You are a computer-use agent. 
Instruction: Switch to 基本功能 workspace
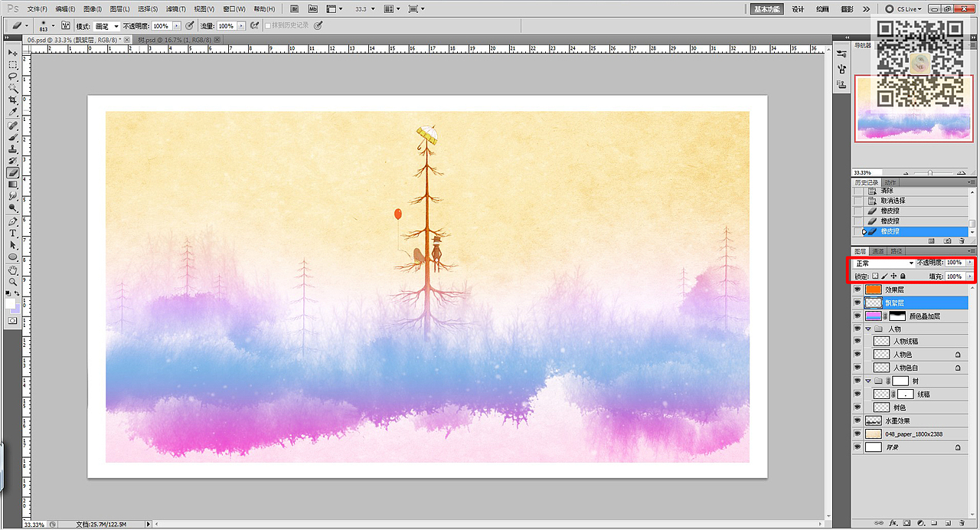(x=766, y=8)
